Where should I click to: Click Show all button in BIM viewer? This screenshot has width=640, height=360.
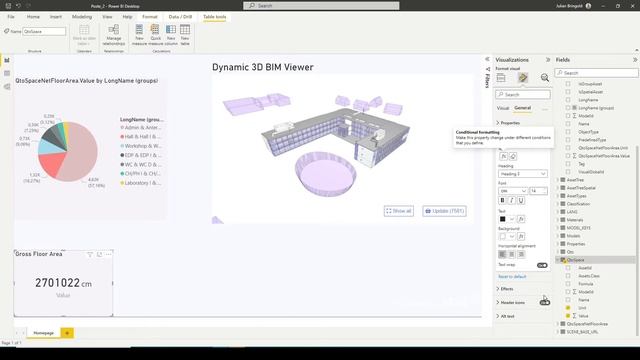tap(398, 211)
